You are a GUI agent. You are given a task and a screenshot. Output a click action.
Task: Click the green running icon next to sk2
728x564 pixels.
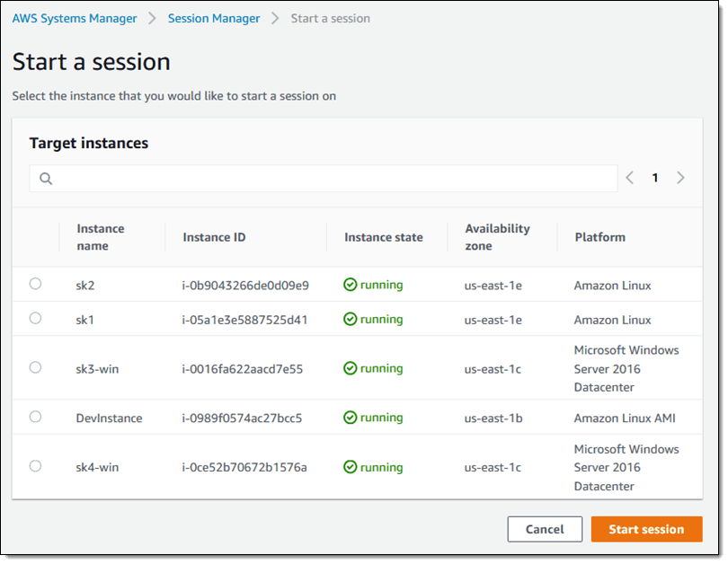tap(350, 285)
